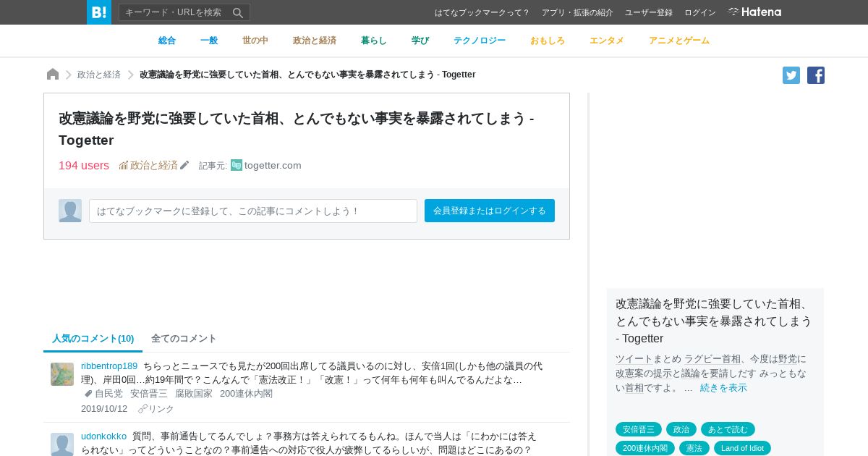This screenshot has width=868, height=456.
Task: Click 政治と経済 category beside user count
Action: tap(148, 165)
